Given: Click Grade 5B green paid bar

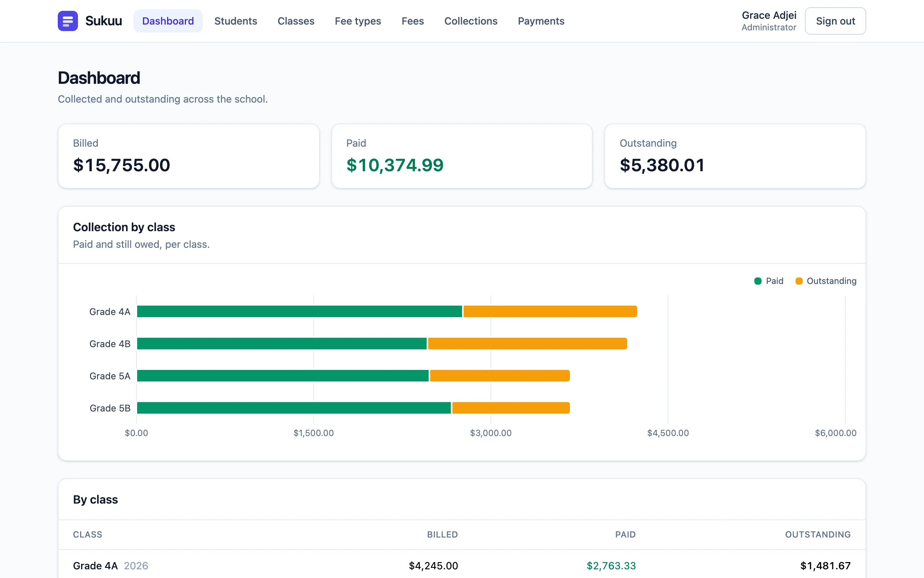Looking at the screenshot, I should (x=294, y=407).
